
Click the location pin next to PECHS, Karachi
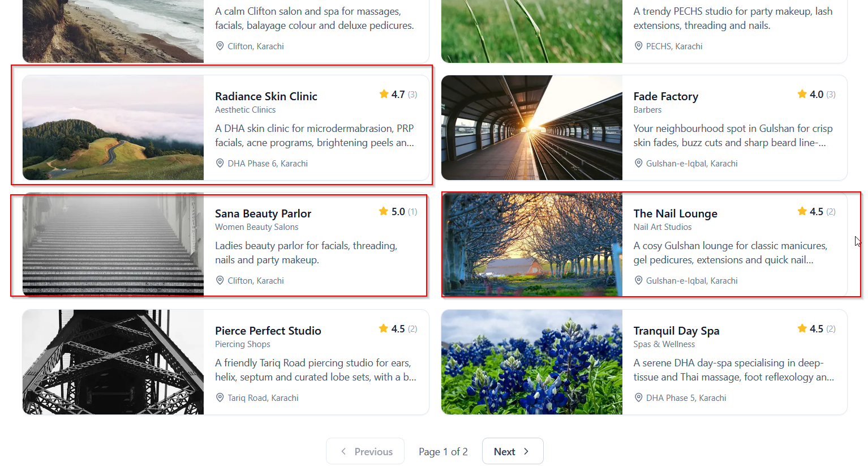tap(638, 46)
